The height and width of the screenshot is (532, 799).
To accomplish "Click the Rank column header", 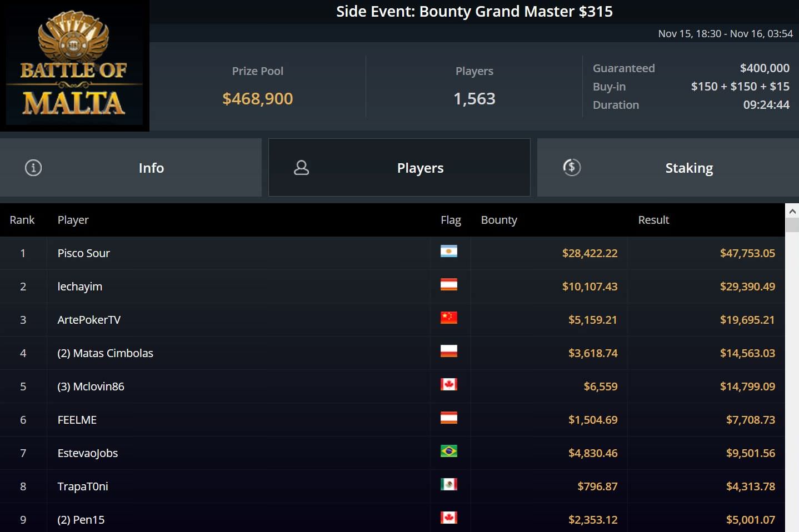I will [x=22, y=220].
